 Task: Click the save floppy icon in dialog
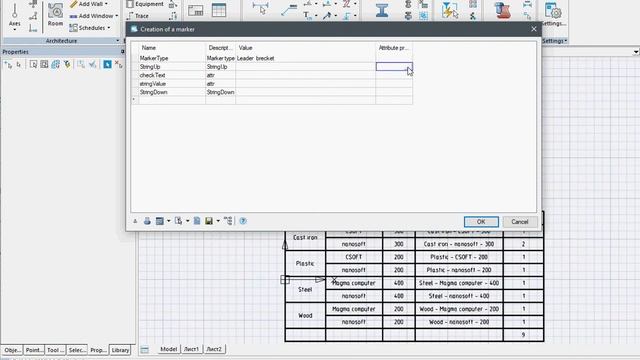point(209,221)
